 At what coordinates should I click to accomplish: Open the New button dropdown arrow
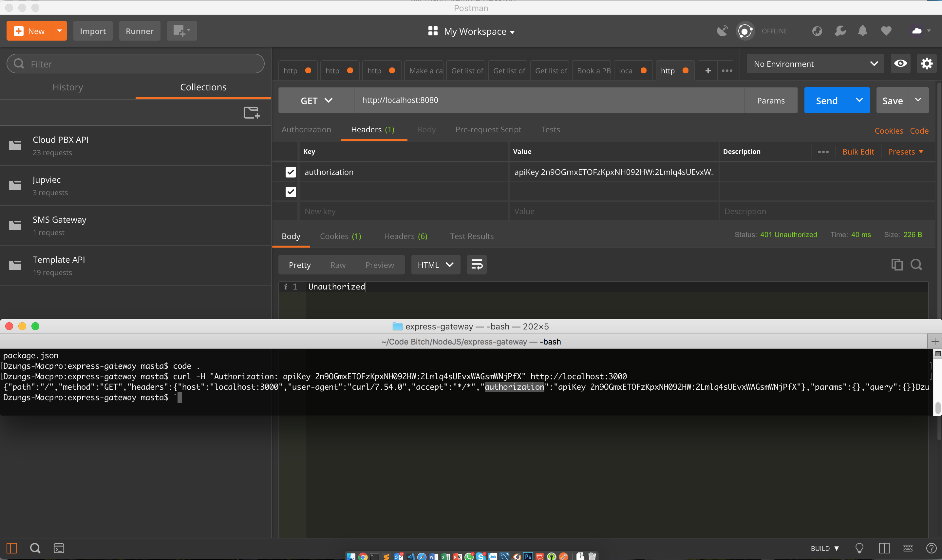pyautogui.click(x=59, y=31)
